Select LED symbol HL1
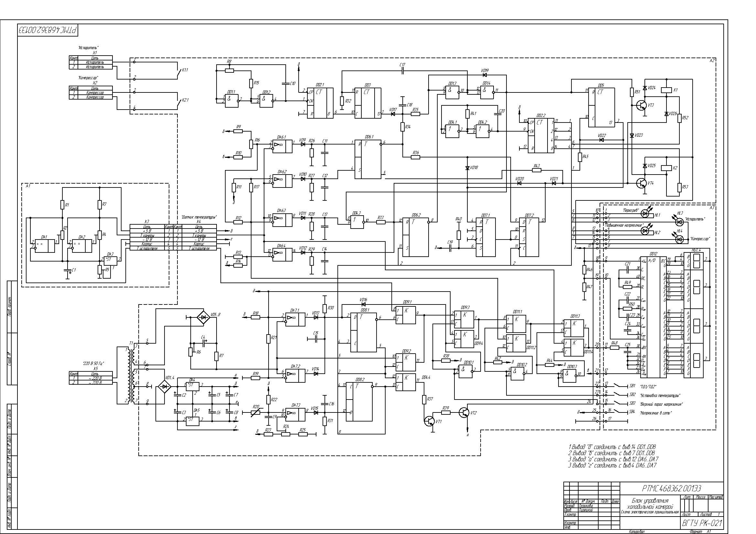 pos(645,214)
